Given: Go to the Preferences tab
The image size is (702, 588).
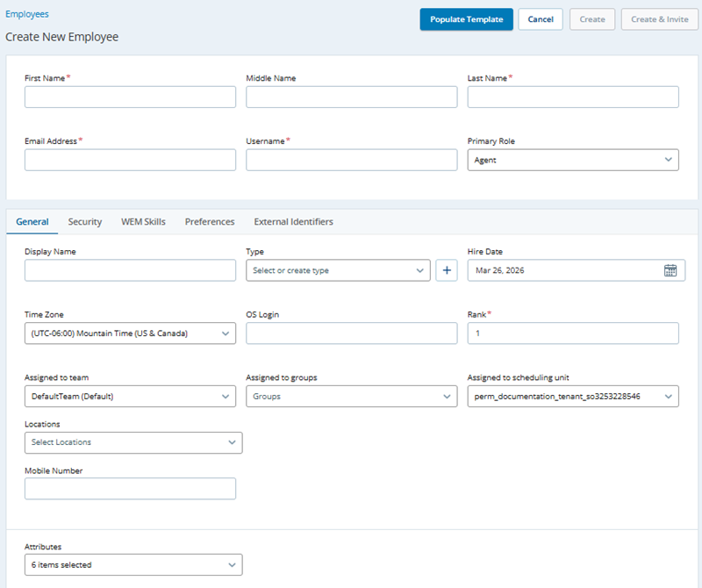Looking at the screenshot, I should [x=210, y=222].
